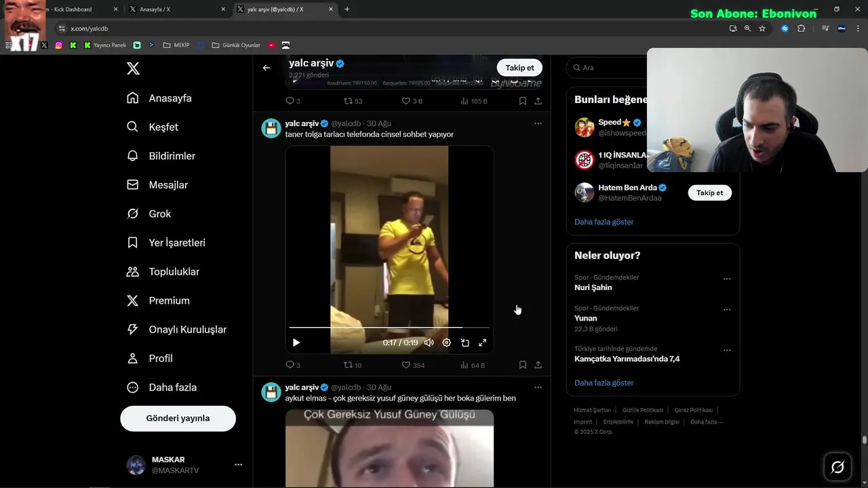Open a new browser tab

click(347, 9)
